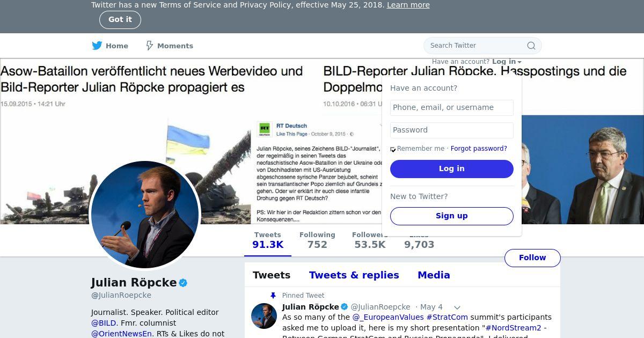
Task: Click the @JulianRoepcke handle under profile name
Action: tap(121, 296)
